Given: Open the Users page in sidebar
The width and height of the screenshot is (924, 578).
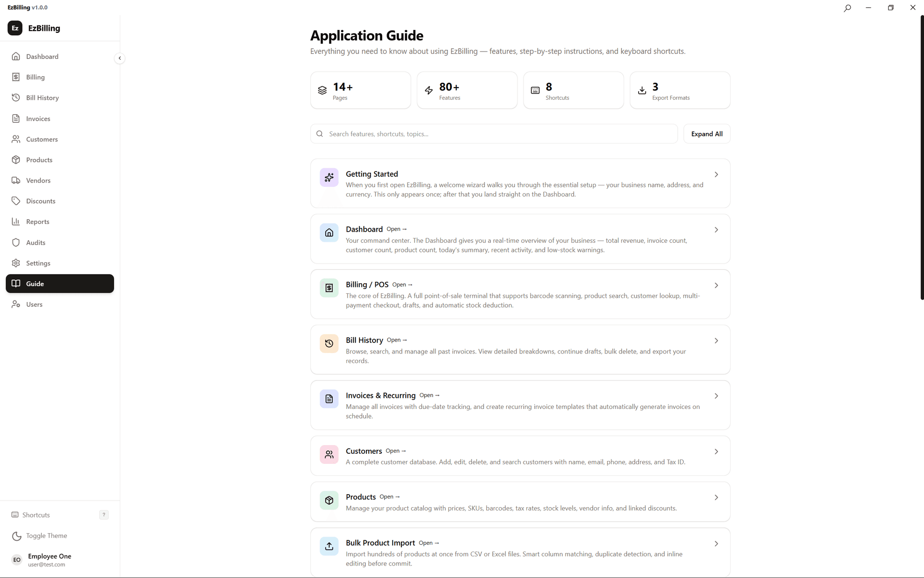Looking at the screenshot, I should [16, 304].
